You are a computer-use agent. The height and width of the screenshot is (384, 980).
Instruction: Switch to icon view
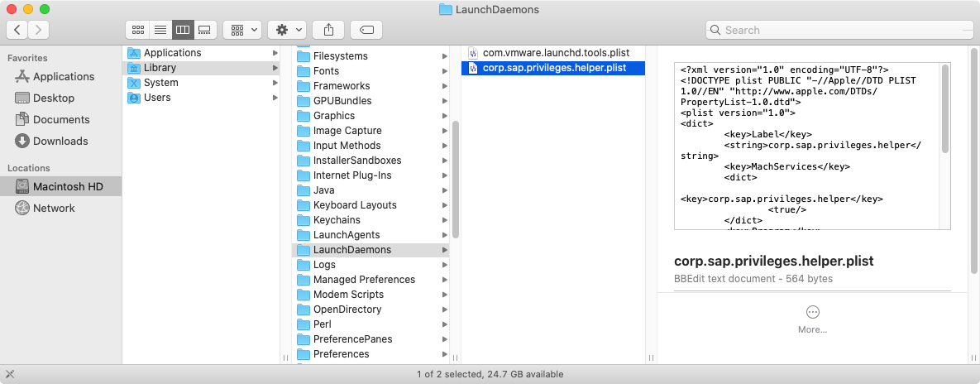click(137, 30)
